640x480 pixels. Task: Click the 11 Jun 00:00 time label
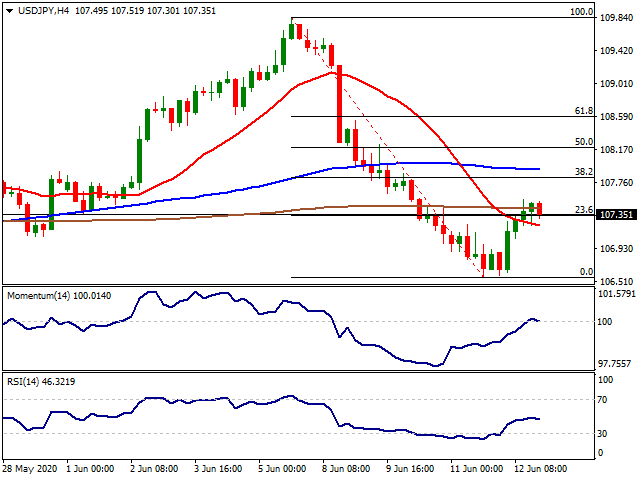(476, 469)
